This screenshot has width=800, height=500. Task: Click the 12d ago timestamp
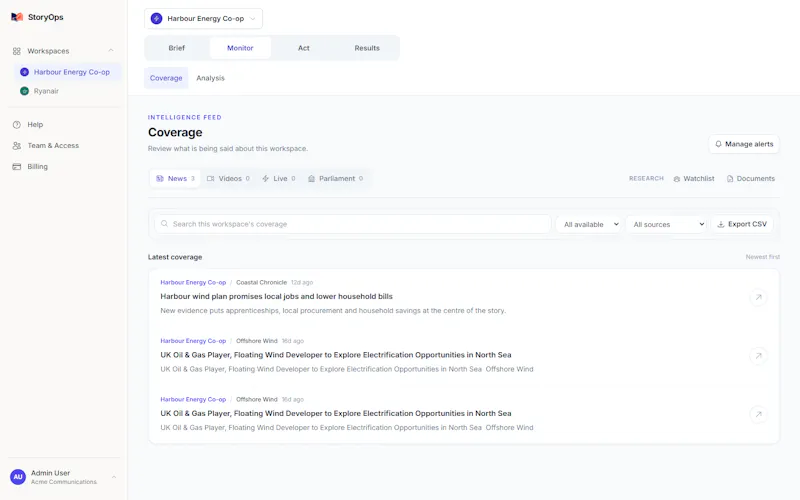click(302, 282)
